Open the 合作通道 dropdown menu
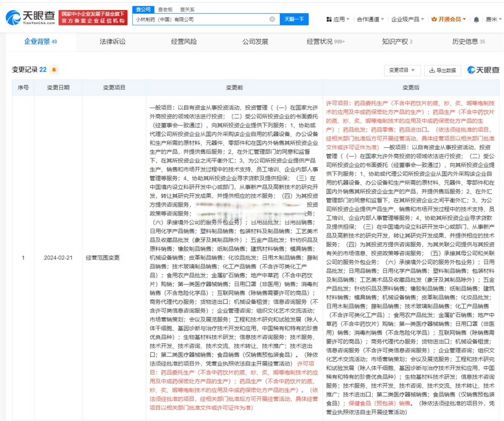Image resolution: width=504 pixels, height=421 pixels. coord(370,19)
